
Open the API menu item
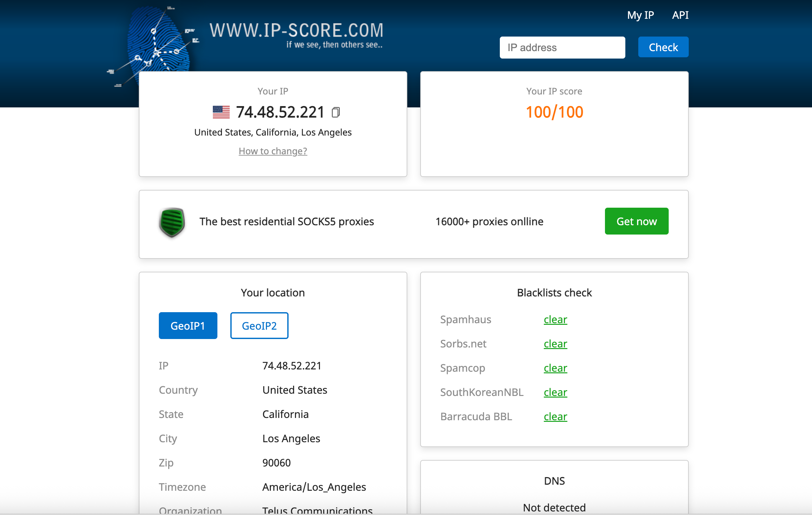pyautogui.click(x=680, y=15)
